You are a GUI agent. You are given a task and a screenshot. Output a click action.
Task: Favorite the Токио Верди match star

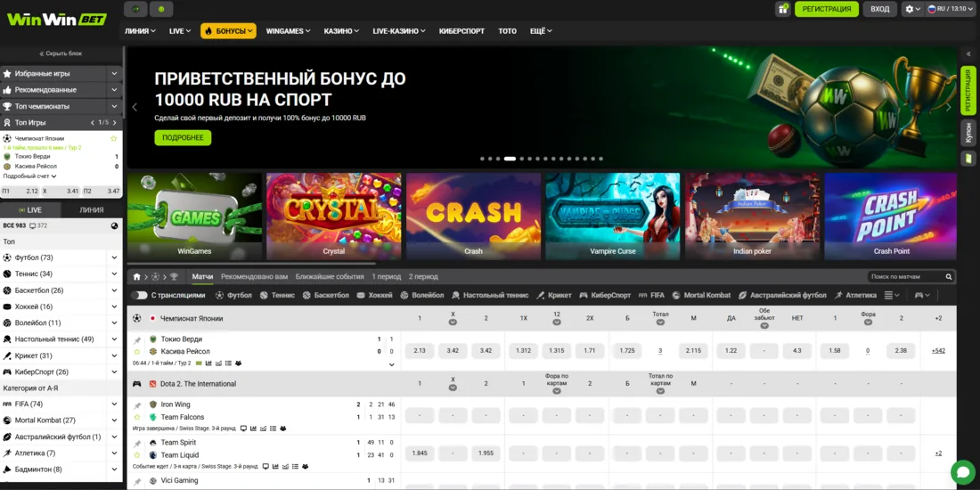[x=137, y=351]
